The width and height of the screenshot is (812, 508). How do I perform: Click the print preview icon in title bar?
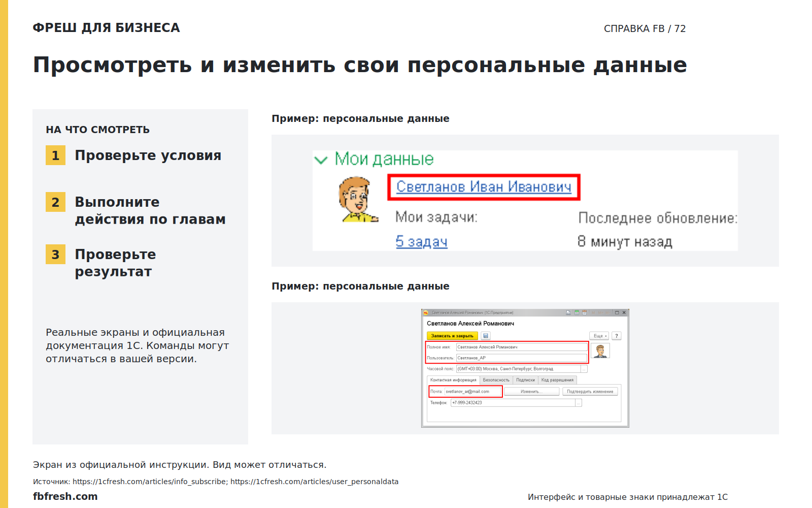[568, 312]
